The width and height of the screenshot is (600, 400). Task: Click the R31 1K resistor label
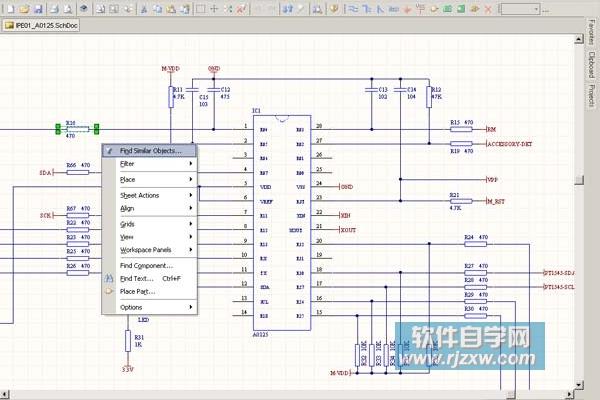139,341
